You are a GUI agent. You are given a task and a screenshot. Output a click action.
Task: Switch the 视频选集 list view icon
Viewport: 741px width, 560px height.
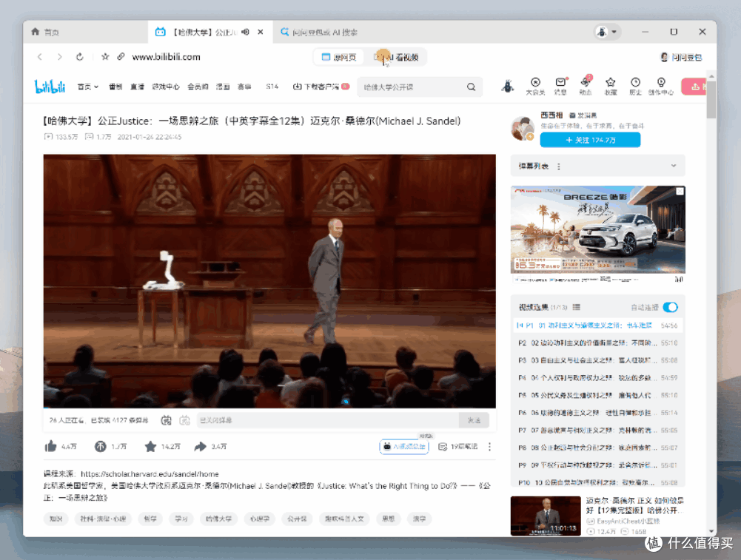click(577, 308)
